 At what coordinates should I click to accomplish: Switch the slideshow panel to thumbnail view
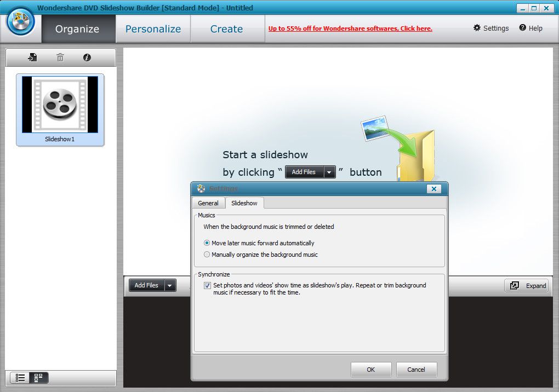[x=38, y=378]
